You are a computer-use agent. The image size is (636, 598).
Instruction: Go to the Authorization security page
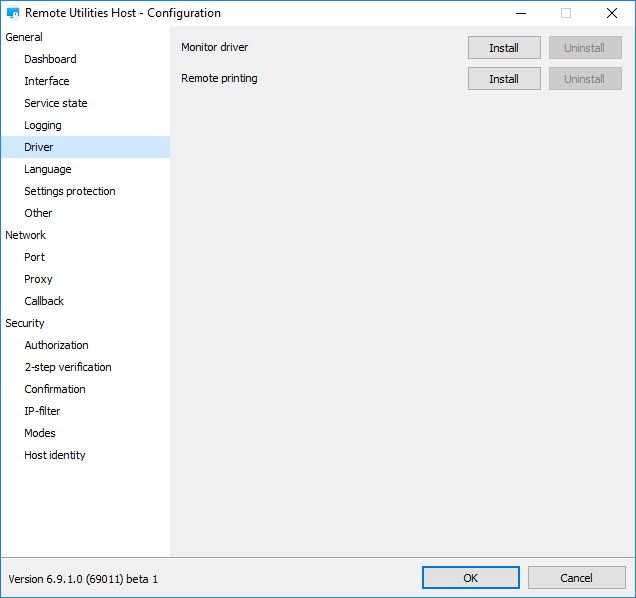[56, 345]
